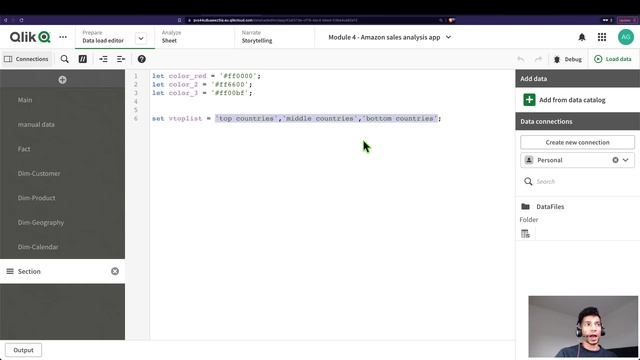
Task: Open notifications bell
Action: 582,37
